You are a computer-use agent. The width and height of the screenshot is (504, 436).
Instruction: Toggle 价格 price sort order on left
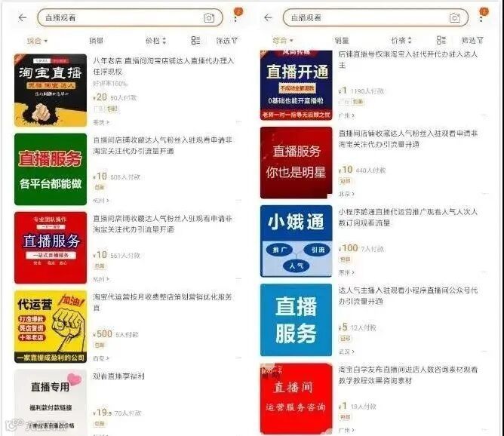click(156, 41)
